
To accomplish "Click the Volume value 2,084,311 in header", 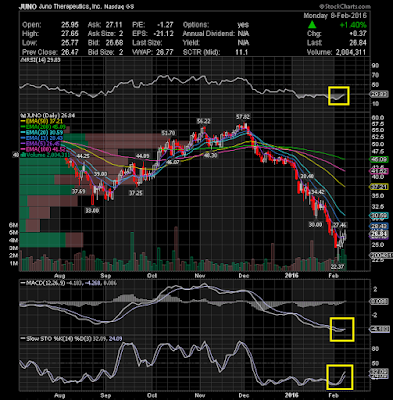I will tap(350, 52).
